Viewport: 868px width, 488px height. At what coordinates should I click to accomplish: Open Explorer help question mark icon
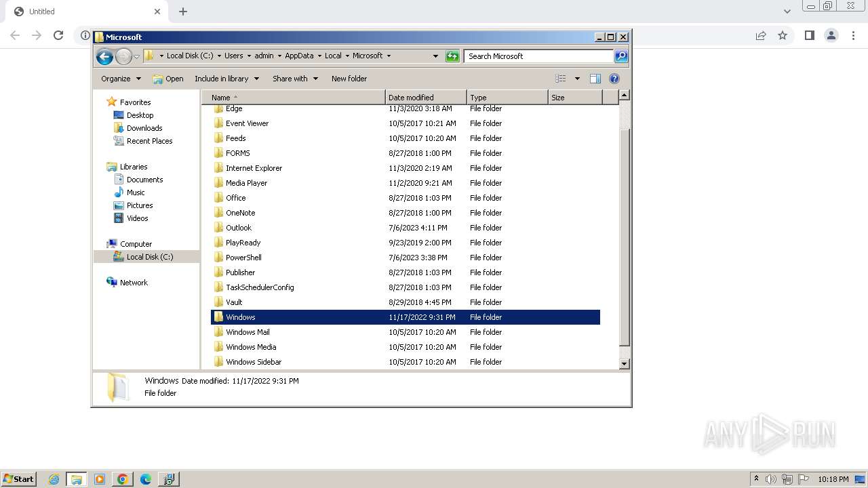click(x=614, y=79)
